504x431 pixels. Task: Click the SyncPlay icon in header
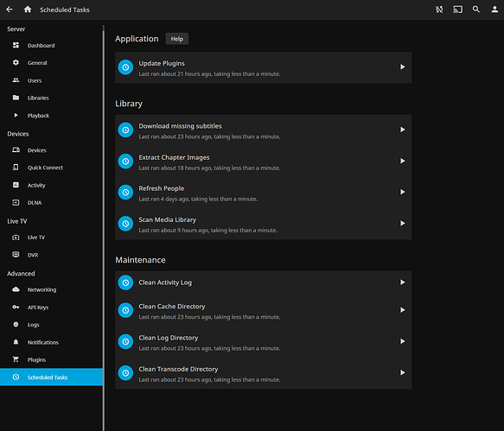(x=439, y=10)
